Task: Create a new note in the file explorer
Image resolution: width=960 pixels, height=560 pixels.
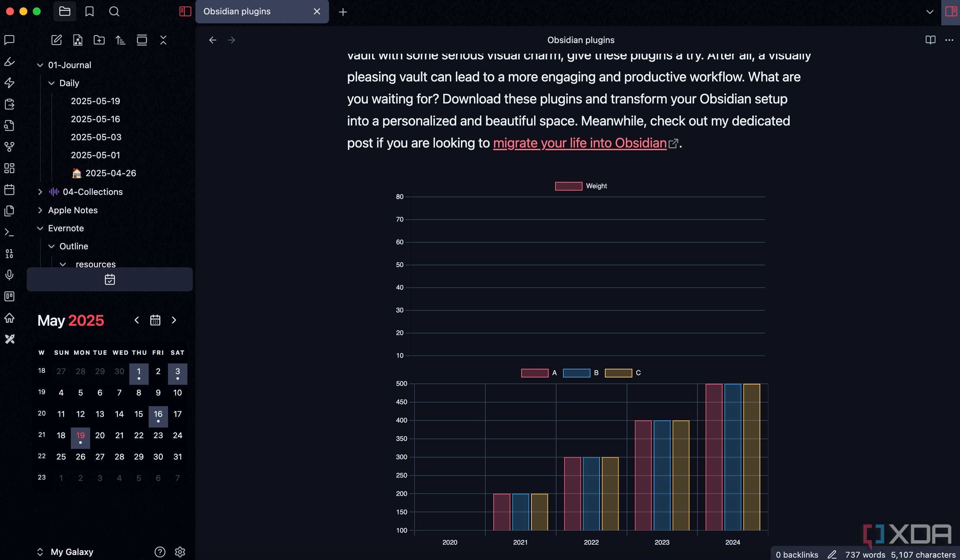Action: (x=56, y=40)
